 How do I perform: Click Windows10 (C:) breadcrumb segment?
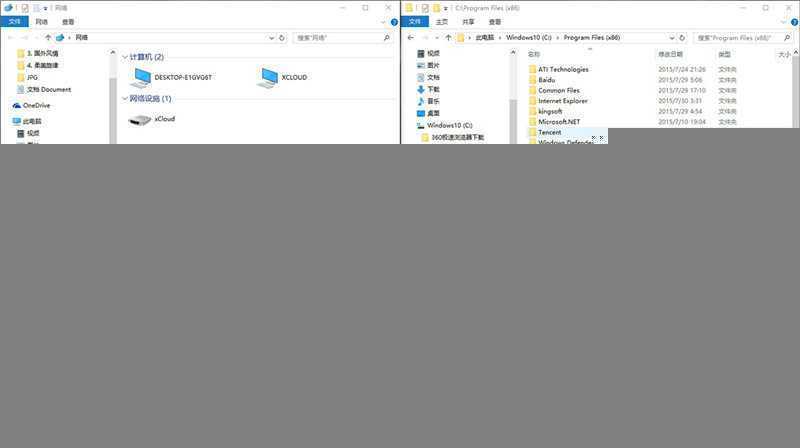pyautogui.click(x=529, y=37)
